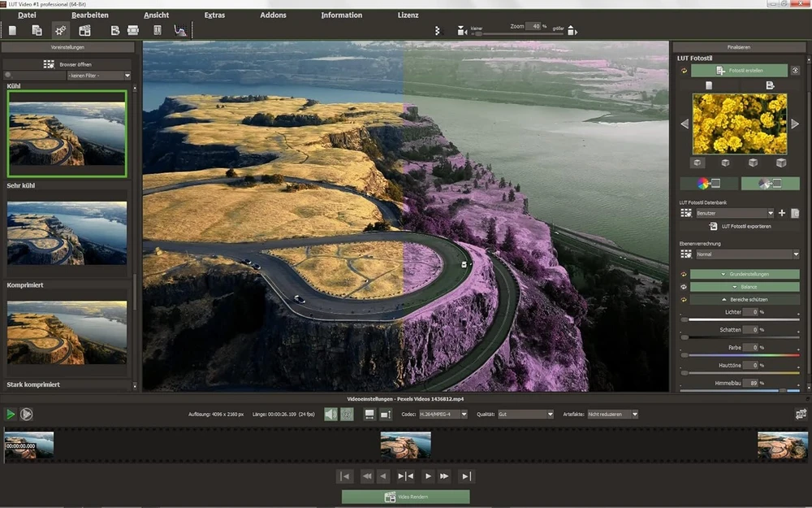Adjust the Lichter slider
This screenshot has height=508, width=812.
(x=741, y=319)
